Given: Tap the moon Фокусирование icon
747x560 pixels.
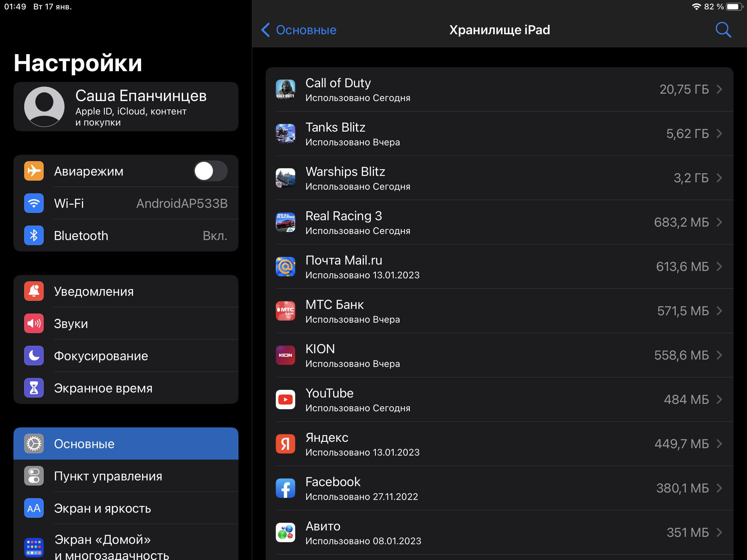Looking at the screenshot, I should [34, 356].
